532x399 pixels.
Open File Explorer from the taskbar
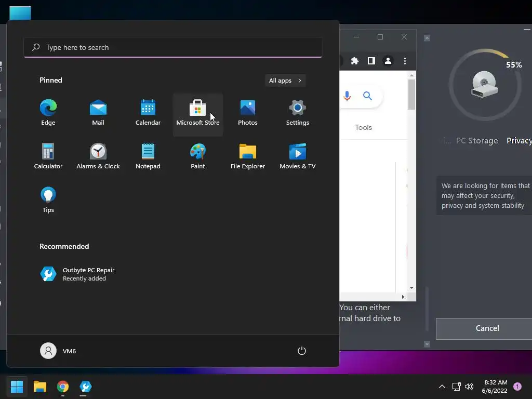pos(39,387)
